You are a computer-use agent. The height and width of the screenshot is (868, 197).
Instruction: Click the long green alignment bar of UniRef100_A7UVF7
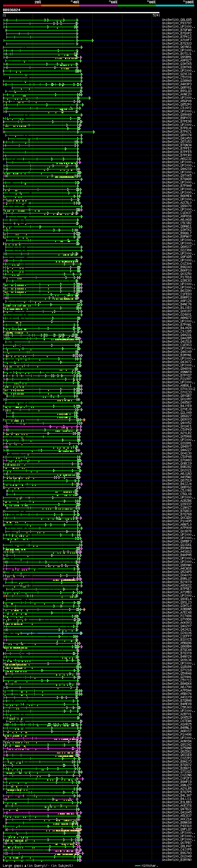(49, 40)
